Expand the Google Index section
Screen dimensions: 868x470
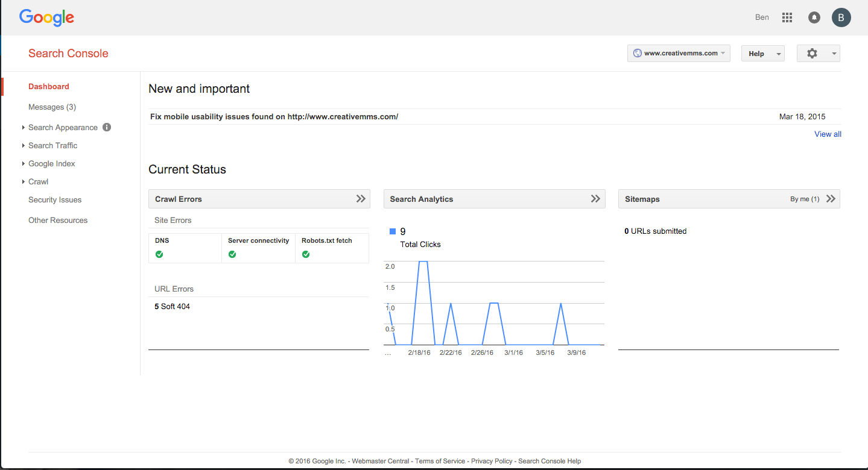pyautogui.click(x=23, y=163)
